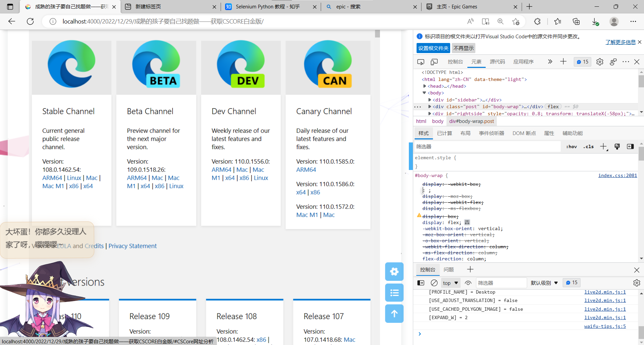Select div#body-wrap.post breadcrumb
The width and height of the screenshot is (644, 345).
[472, 121]
